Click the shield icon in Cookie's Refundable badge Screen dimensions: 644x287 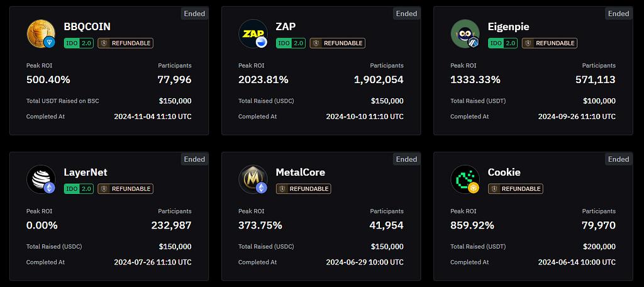(x=495, y=189)
